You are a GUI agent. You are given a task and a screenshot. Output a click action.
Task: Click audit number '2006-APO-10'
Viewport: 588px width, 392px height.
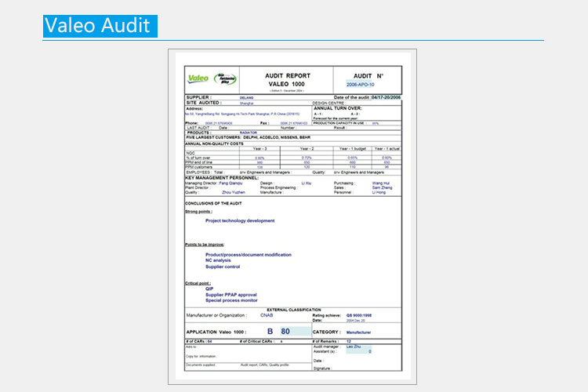point(360,85)
